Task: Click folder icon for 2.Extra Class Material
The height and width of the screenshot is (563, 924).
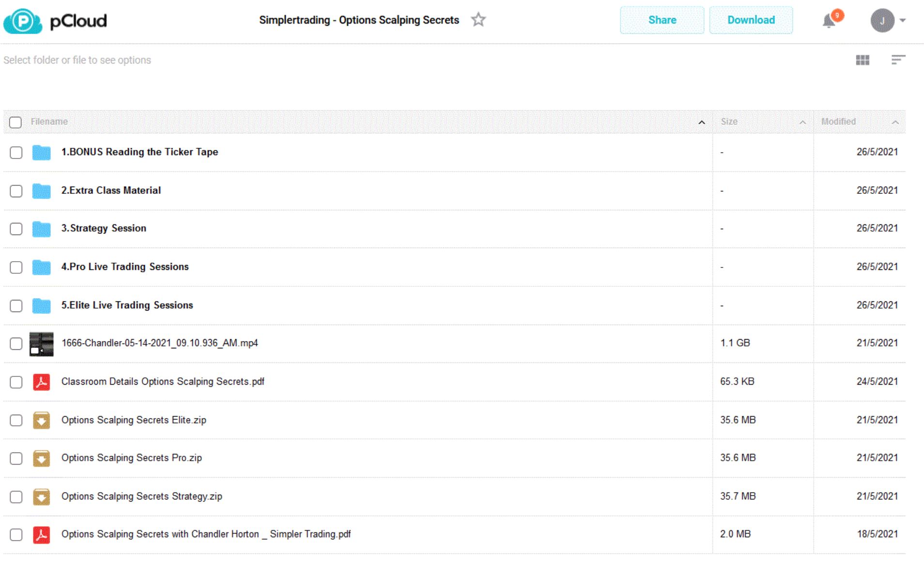Action: [x=42, y=191]
